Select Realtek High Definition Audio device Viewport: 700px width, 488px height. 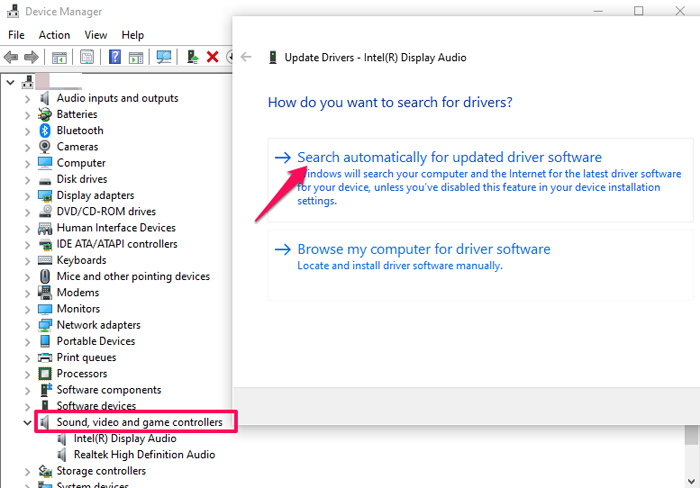click(144, 455)
